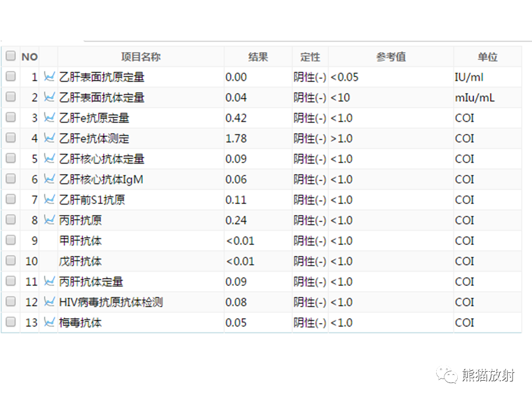Check the box for row 7 乙肝前S1抗原
532x399 pixels.
point(11,199)
